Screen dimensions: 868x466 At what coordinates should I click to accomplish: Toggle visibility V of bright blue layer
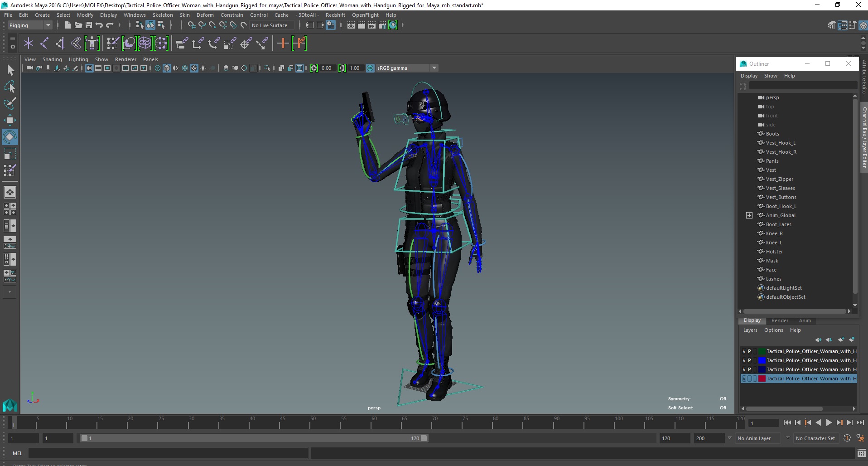(x=744, y=360)
